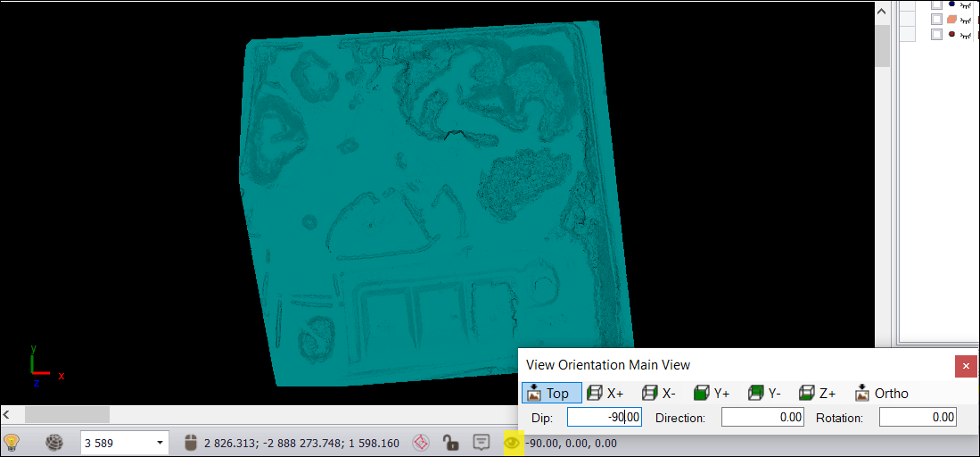Open the 3 589 dropdown list
This screenshot has width=980, height=457.
[x=161, y=442]
